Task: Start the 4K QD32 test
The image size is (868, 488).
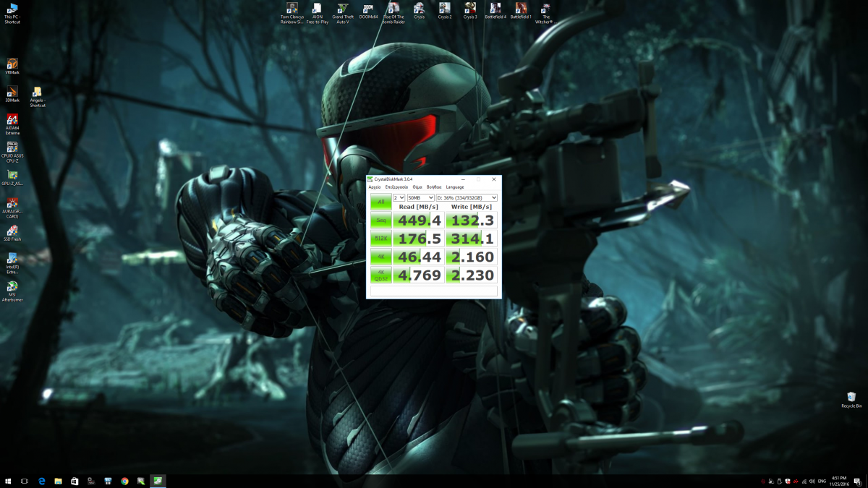Action: click(380, 275)
